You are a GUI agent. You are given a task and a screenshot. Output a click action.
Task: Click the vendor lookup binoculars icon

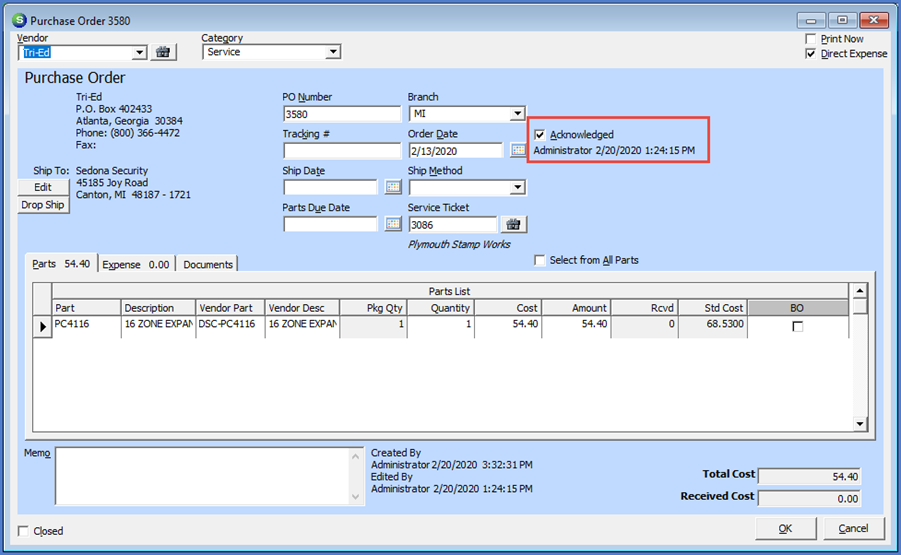[164, 52]
